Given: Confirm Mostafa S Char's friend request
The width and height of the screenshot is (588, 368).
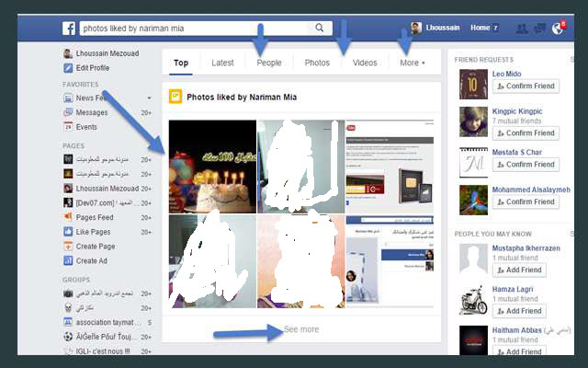Looking at the screenshot, I should [526, 165].
